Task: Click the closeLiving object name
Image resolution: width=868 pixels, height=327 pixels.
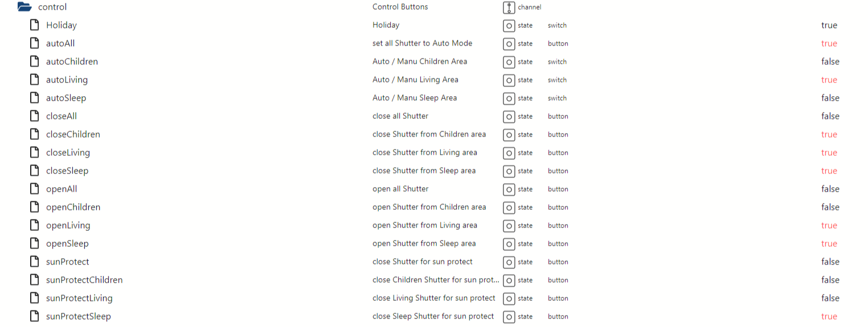Action: (x=68, y=152)
